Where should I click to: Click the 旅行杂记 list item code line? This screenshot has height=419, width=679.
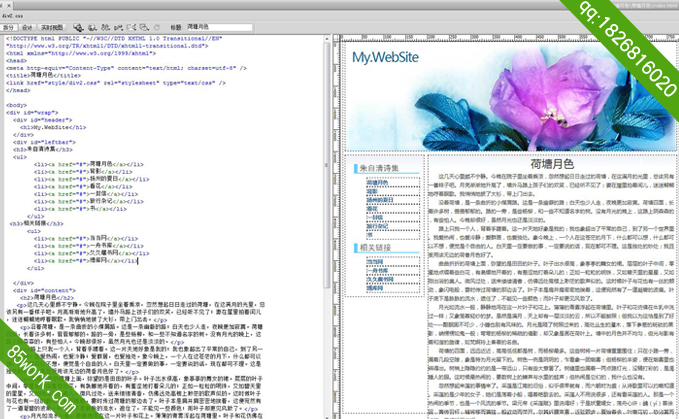pos(88,201)
